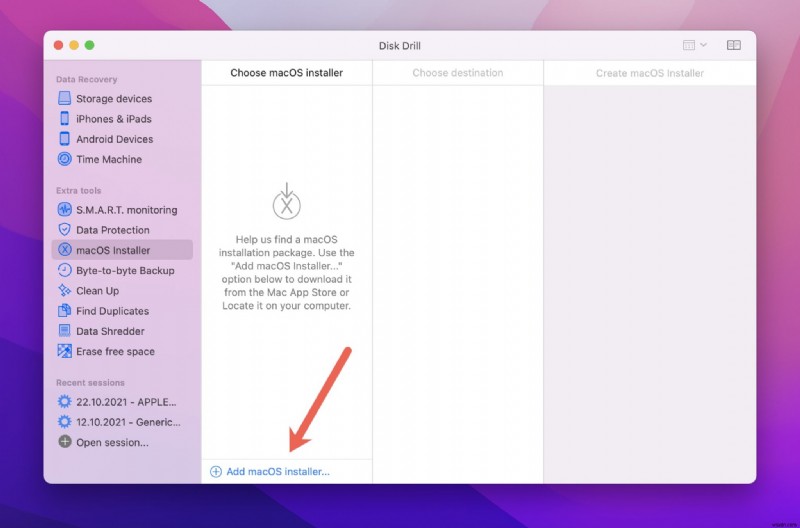The width and height of the screenshot is (800, 528).
Task: Open recent session 12.10.2021 - Generic...
Action: tap(128, 422)
